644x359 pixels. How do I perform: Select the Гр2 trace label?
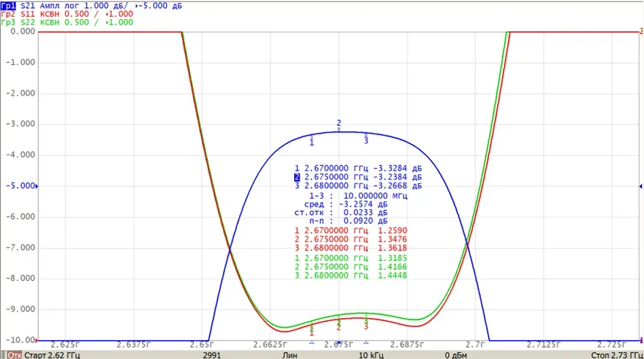point(8,14)
